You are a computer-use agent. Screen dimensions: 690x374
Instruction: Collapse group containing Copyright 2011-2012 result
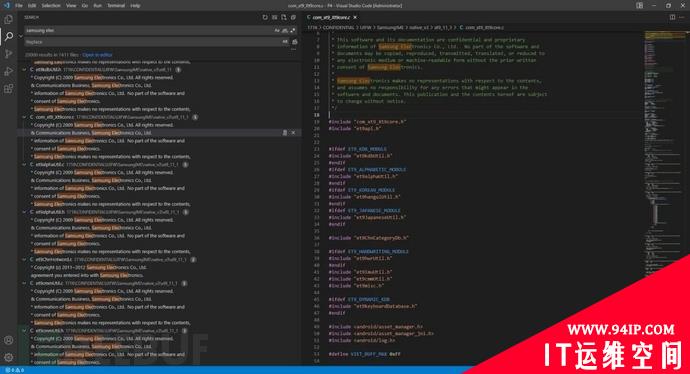pos(24,260)
